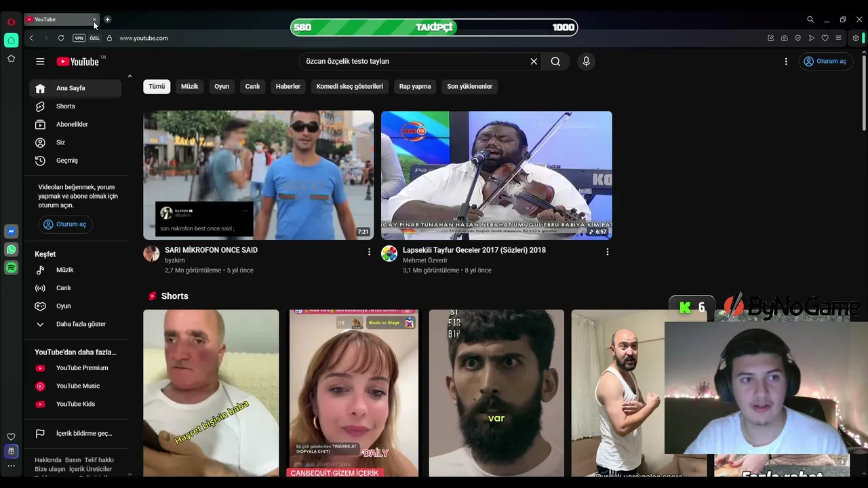Submit search with the magnifier button
This screenshot has width=868, height=488.
click(x=555, y=61)
